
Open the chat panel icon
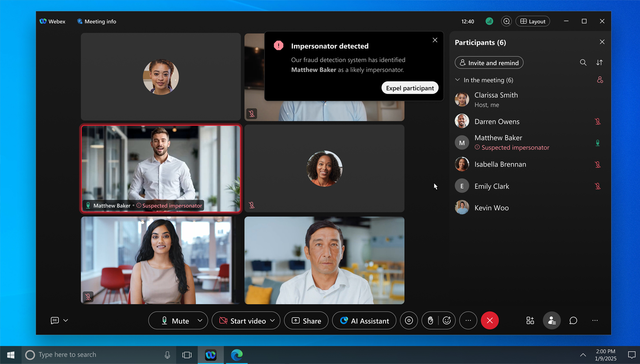[573, 321]
